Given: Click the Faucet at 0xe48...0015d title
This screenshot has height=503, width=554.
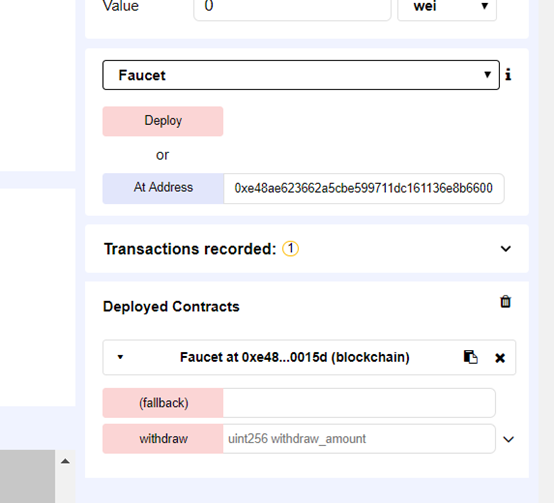Looking at the screenshot, I should point(295,357).
